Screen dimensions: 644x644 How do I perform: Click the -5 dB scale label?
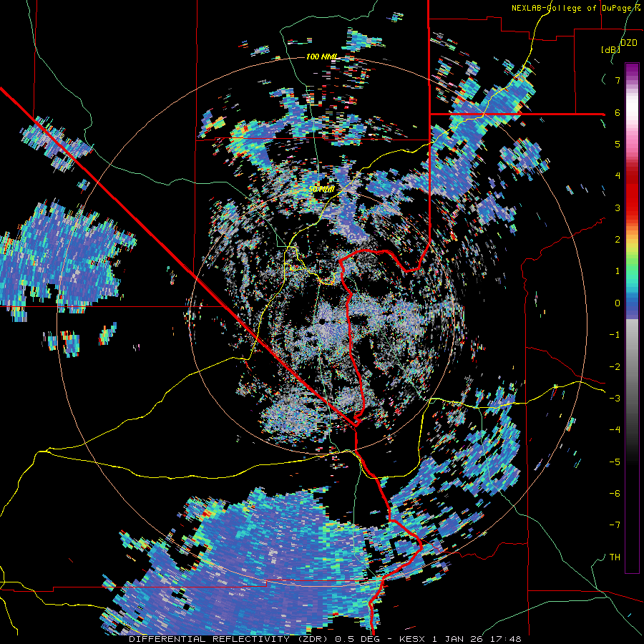click(x=615, y=462)
